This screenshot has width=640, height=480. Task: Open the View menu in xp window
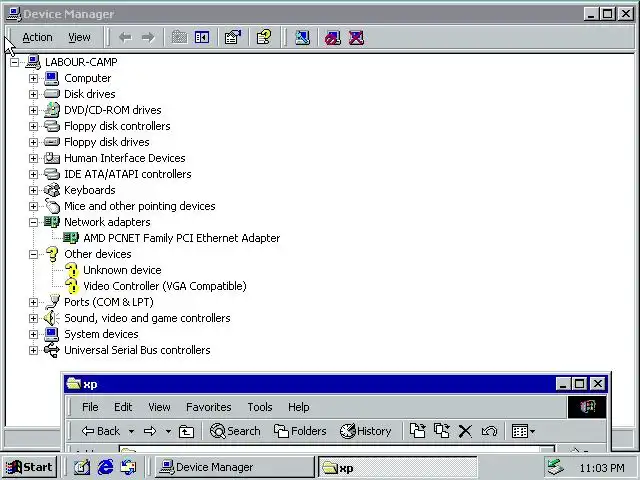coord(159,407)
